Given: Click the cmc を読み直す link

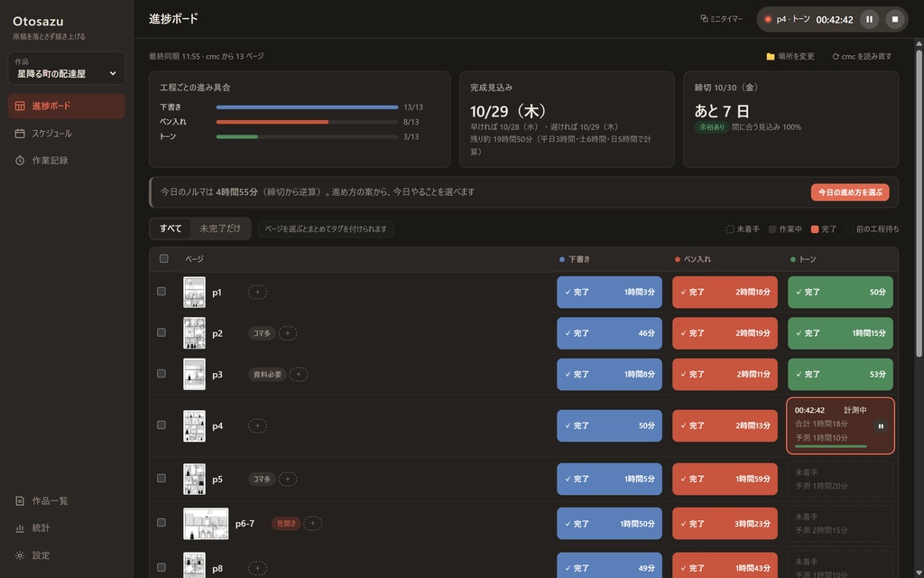Looking at the screenshot, I should [x=862, y=57].
